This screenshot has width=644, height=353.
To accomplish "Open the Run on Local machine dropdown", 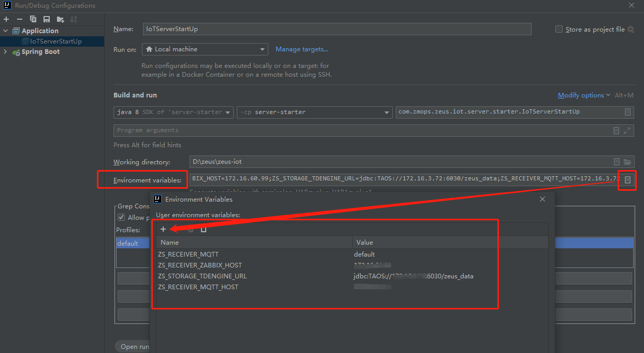I will pos(206,49).
